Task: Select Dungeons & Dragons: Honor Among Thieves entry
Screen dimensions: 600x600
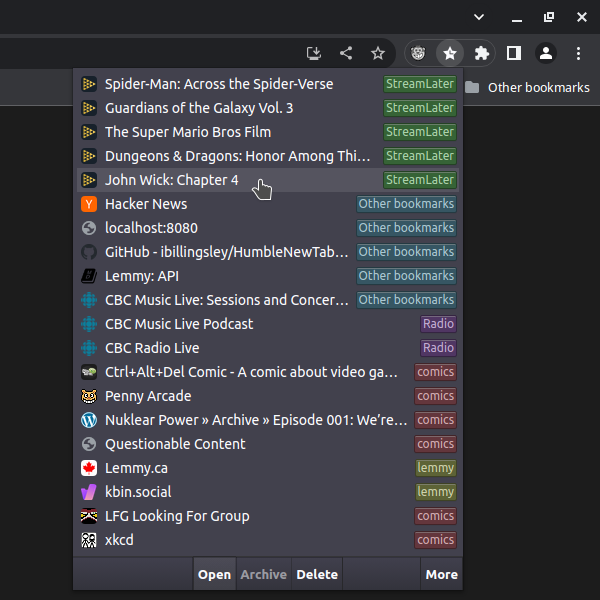Action: tap(268, 156)
